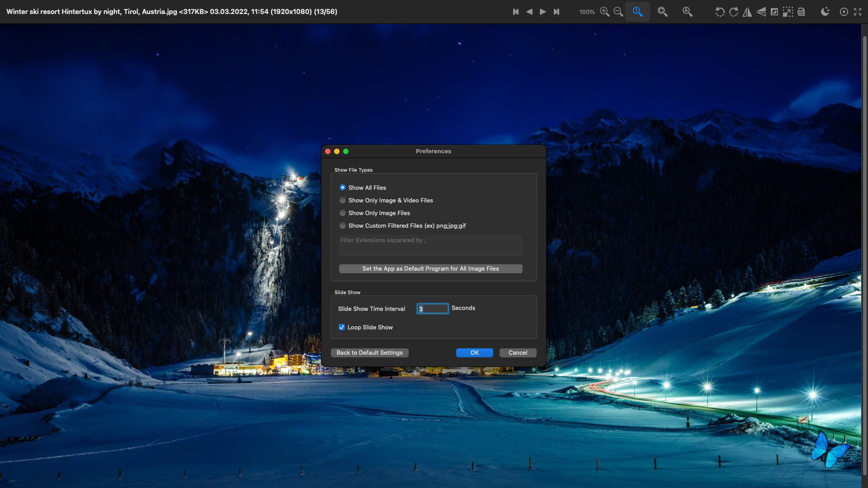868x488 pixels.
Task: Cancel the Preferences dialog
Action: (x=518, y=353)
